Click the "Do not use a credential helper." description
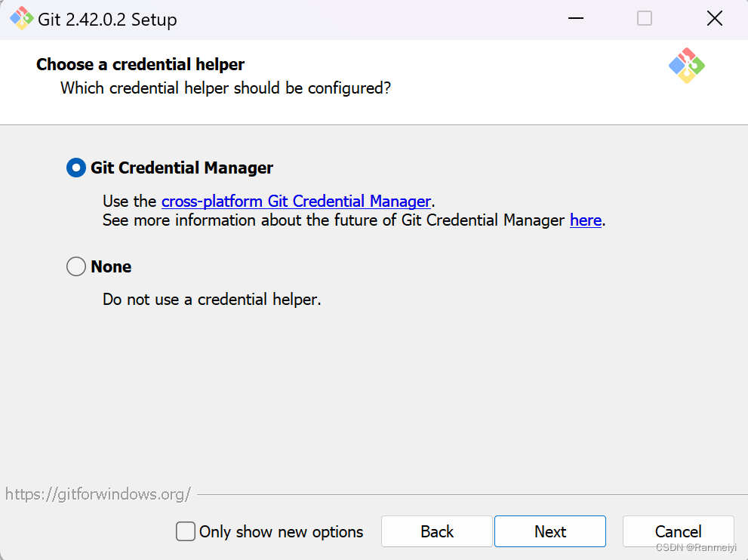The height and width of the screenshot is (560, 748). 211,300
